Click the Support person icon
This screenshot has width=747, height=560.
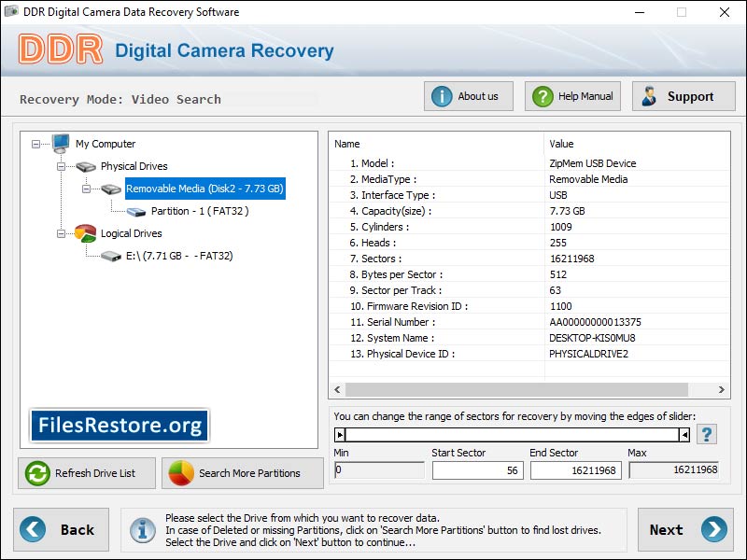(x=649, y=94)
